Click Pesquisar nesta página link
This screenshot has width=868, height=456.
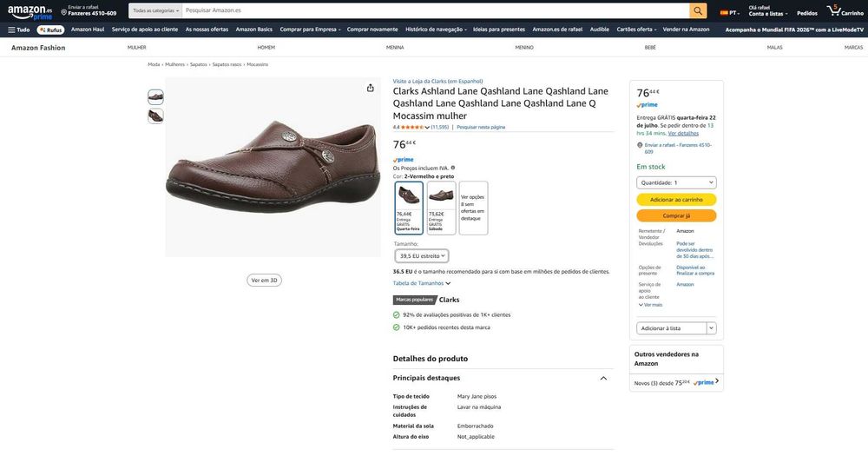(x=481, y=128)
